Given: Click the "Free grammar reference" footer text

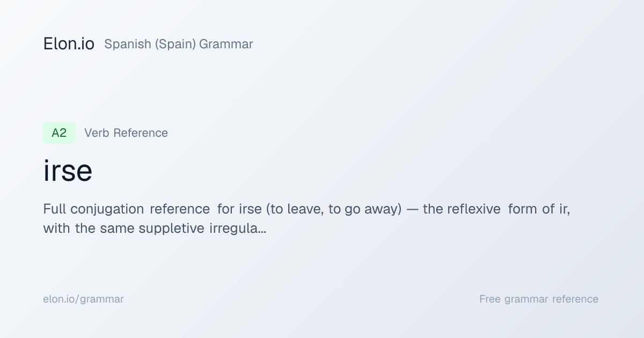Looking at the screenshot, I should [539, 299].
